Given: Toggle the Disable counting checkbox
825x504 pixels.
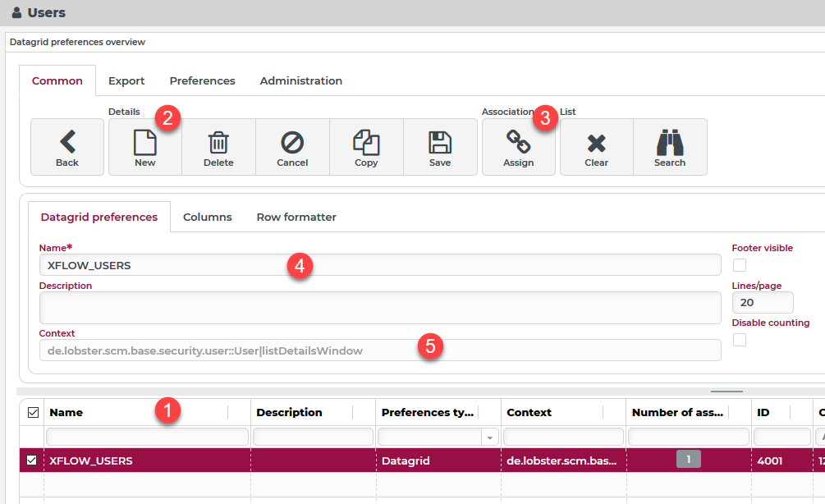Looking at the screenshot, I should pyautogui.click(x=740, y=340).
